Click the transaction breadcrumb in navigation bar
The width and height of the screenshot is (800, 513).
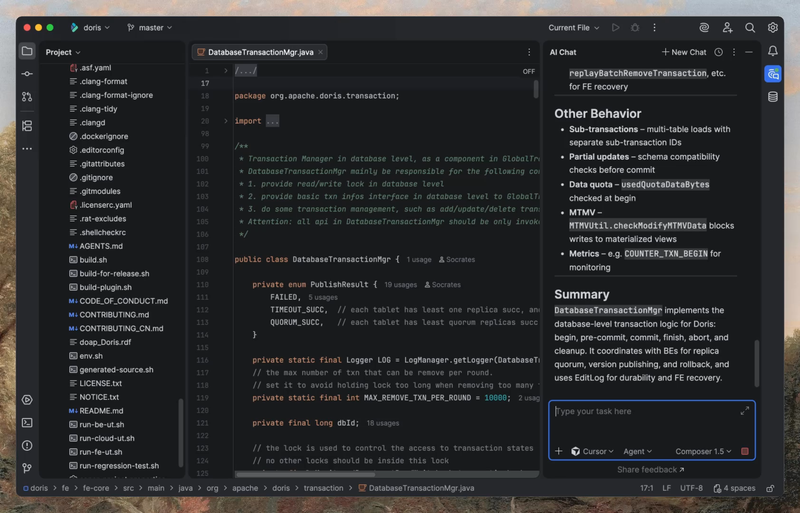323,488
